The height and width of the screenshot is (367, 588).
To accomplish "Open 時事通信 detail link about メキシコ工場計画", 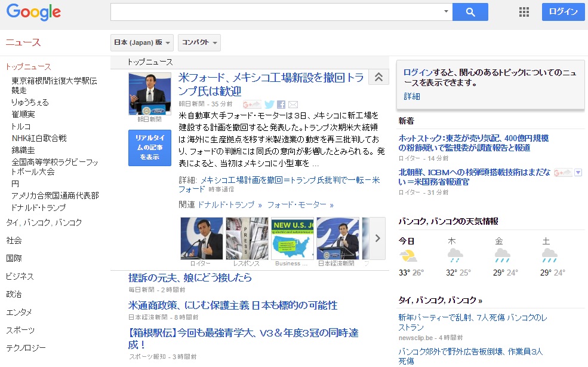I will [279, 185].
